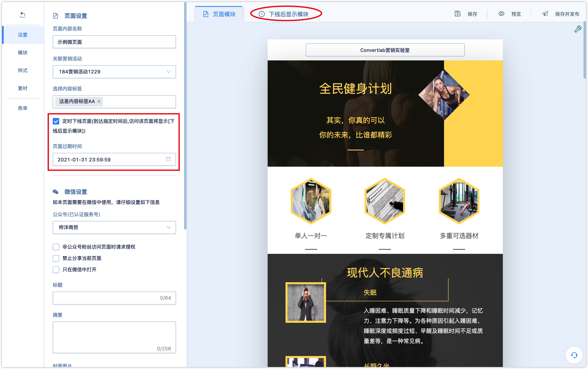588x369 pixels.
Task: Open calendar picker in expiry time field
Action: [168, 159]
